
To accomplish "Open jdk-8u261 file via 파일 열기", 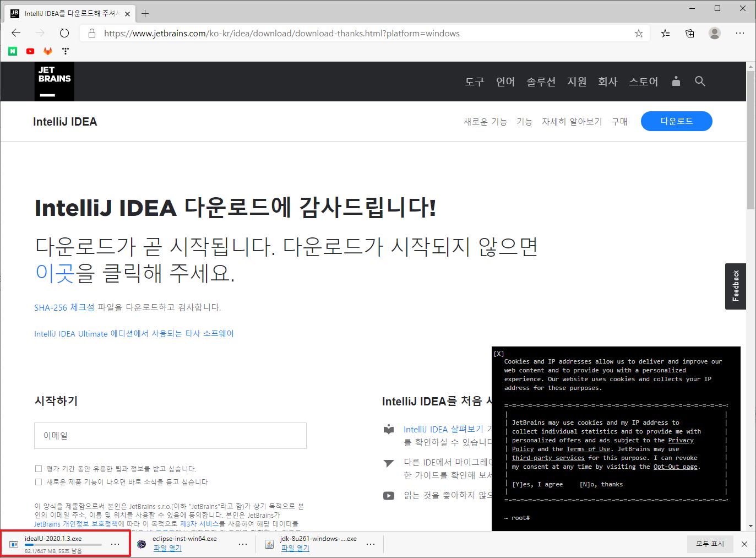I will click(x=295, y=548).
